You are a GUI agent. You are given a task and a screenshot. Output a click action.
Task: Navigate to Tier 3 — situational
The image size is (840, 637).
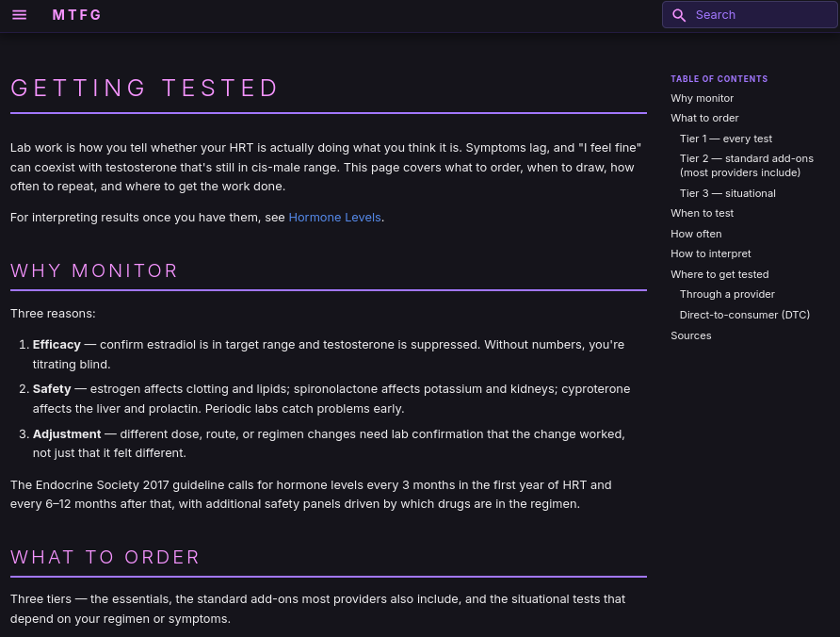tap(727, 193)
